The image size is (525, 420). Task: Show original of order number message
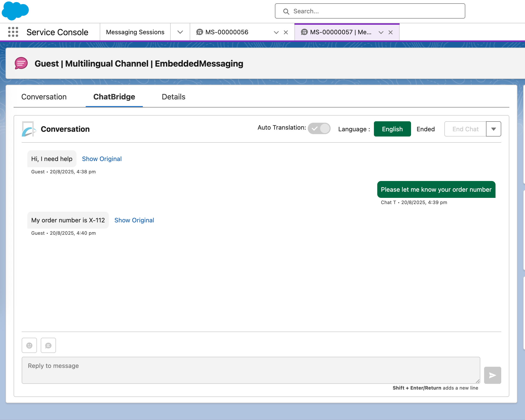click(134, 220)
